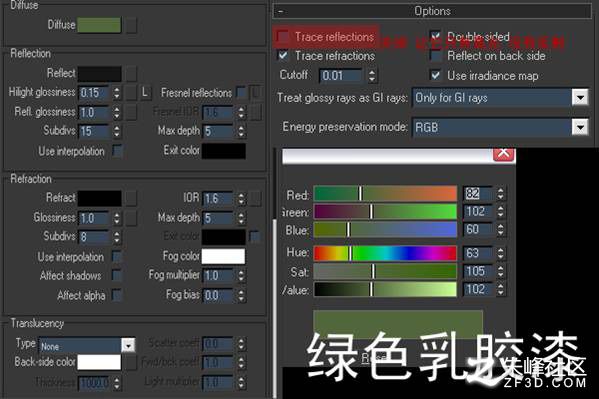Click the Sat slider bar
The height and width of the screenshot is (399, 599).
pos(385,271)
